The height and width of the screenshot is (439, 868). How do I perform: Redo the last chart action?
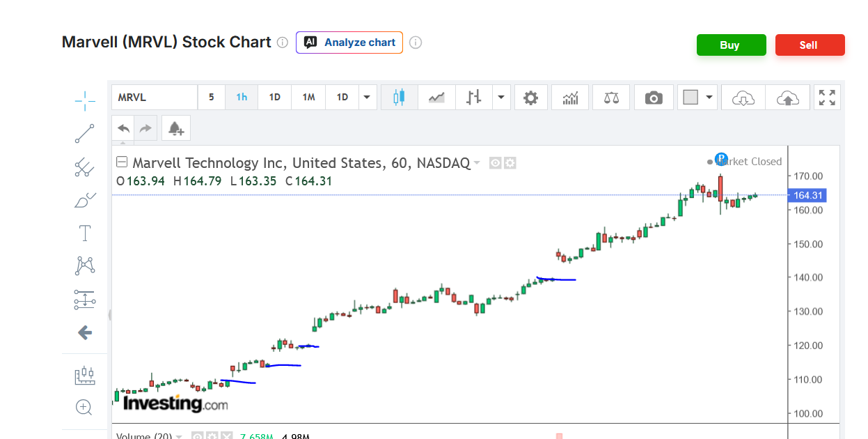click(145, 128)
